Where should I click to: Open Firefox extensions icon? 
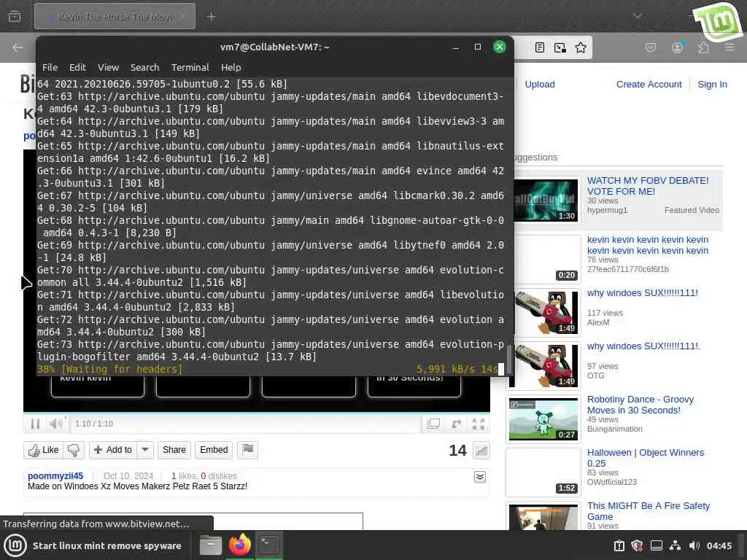coord(703,47)
